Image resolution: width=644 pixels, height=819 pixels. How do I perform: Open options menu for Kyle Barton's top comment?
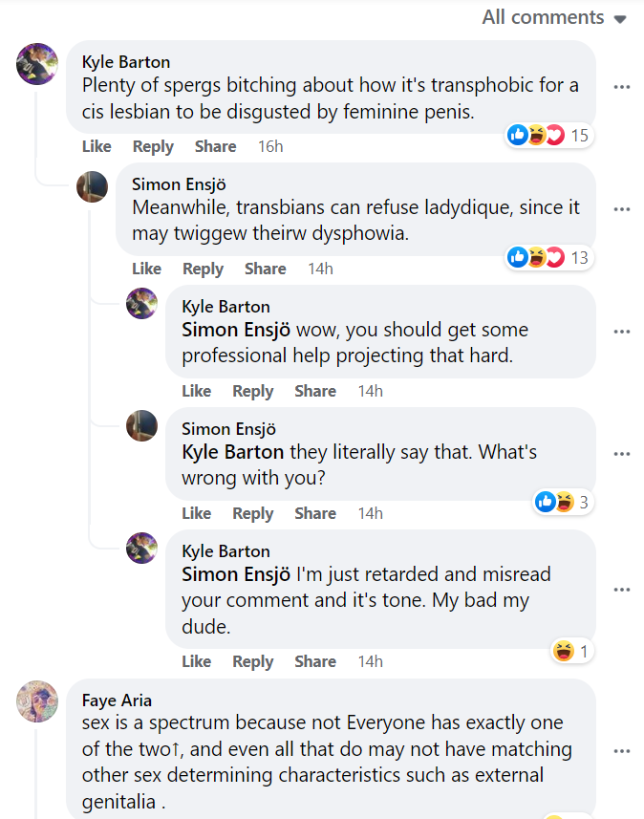click(x=621, y=87)
